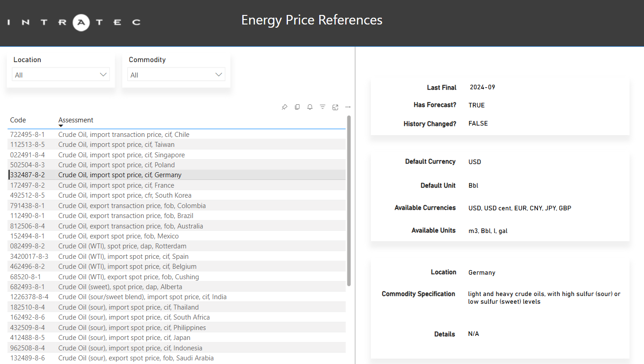Image resolution: width=644 pixels, height=364 pixels.
Task: Select the Crude Oil (sour) Japan row
Action: (x=124, y=338)
